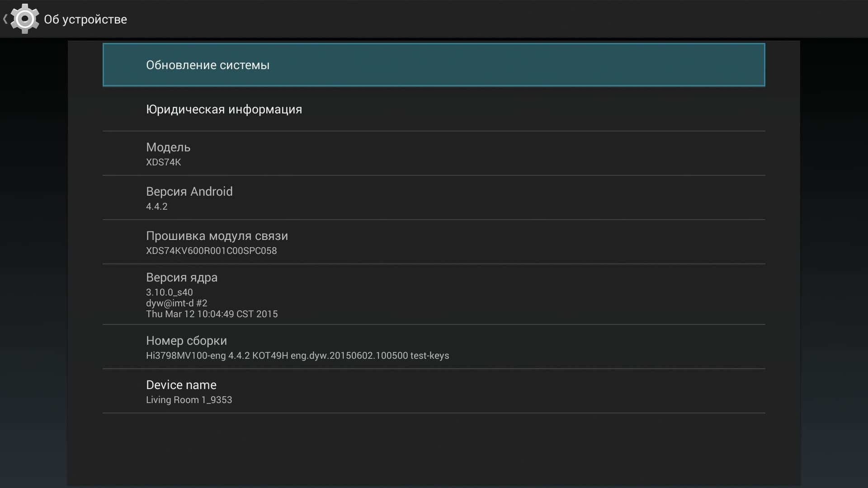Screen dimensions: 868x488
Task: Click the test-keys text in build number
Action: pos(429,356)
